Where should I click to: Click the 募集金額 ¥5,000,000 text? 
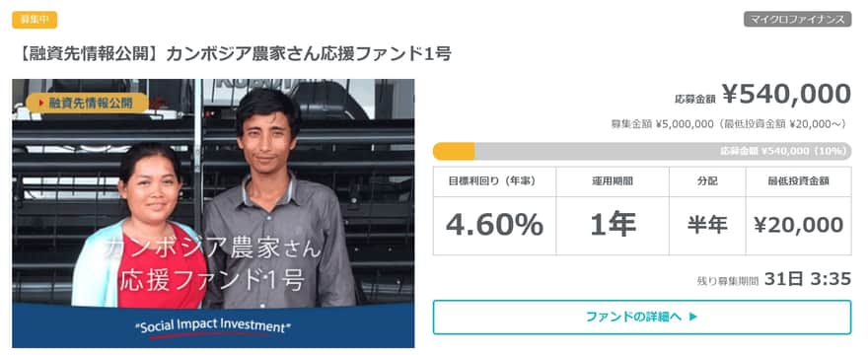click(662, 124)
